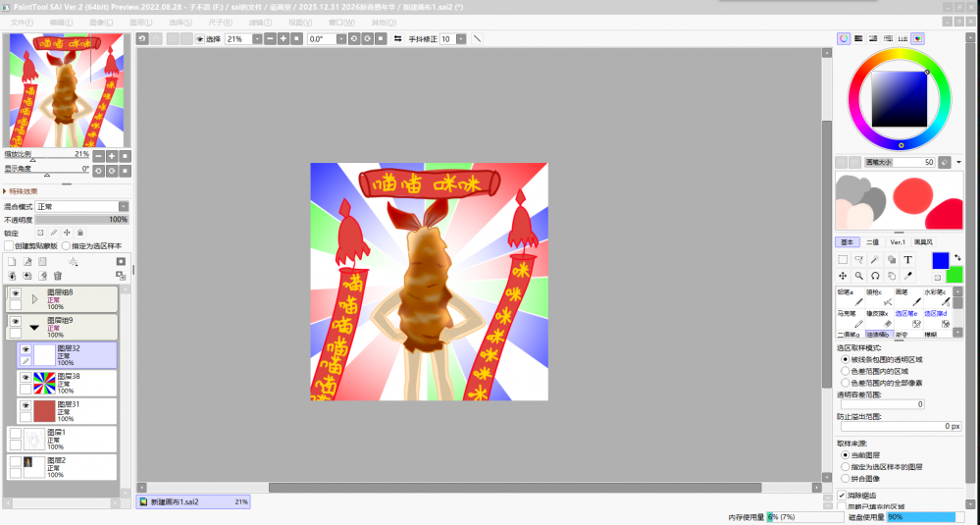This screenshot has height=525, width=980.
Task: Select 指定为选区样本 option
Action: 66,246
